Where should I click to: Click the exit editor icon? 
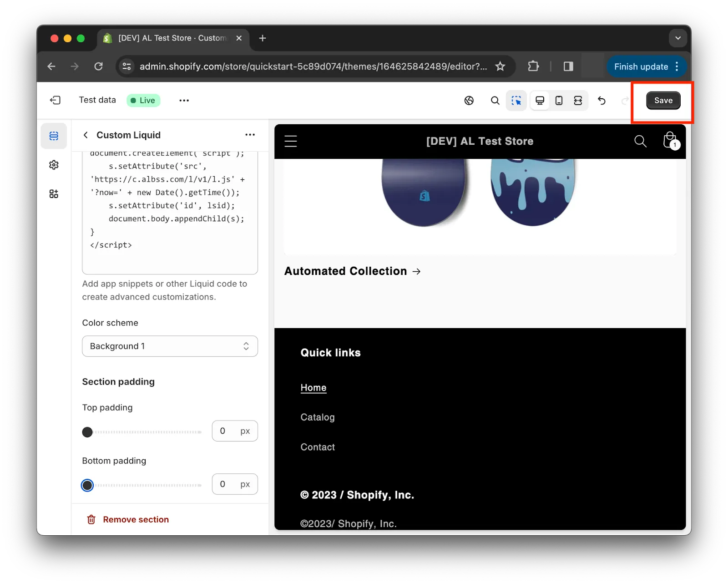point(55,100)
